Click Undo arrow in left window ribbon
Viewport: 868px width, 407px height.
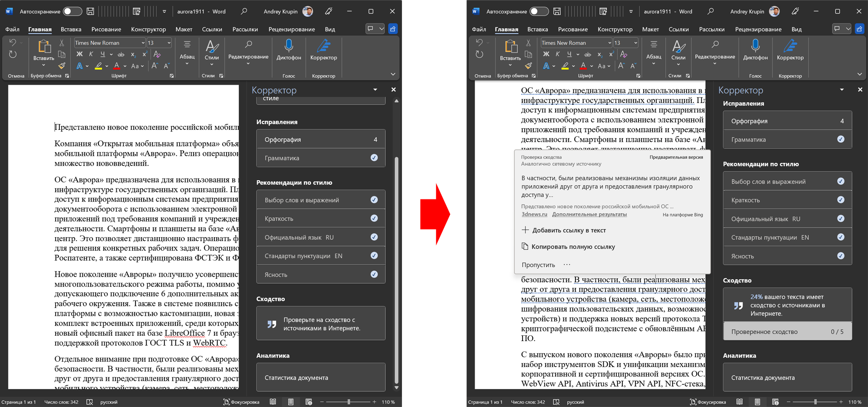click(x=13, y=43)
